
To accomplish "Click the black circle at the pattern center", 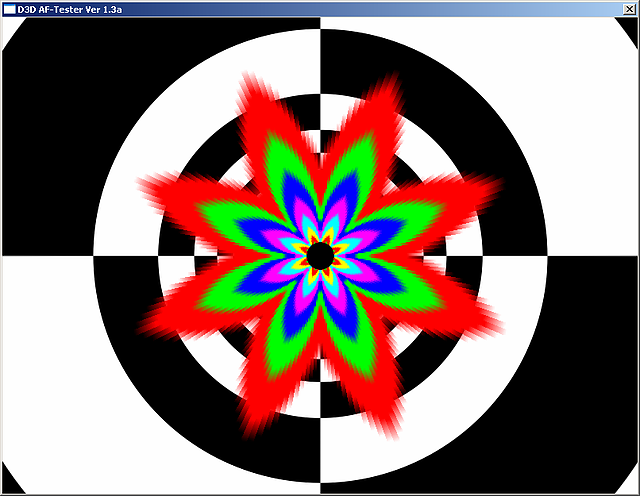I will click(320, 256).
